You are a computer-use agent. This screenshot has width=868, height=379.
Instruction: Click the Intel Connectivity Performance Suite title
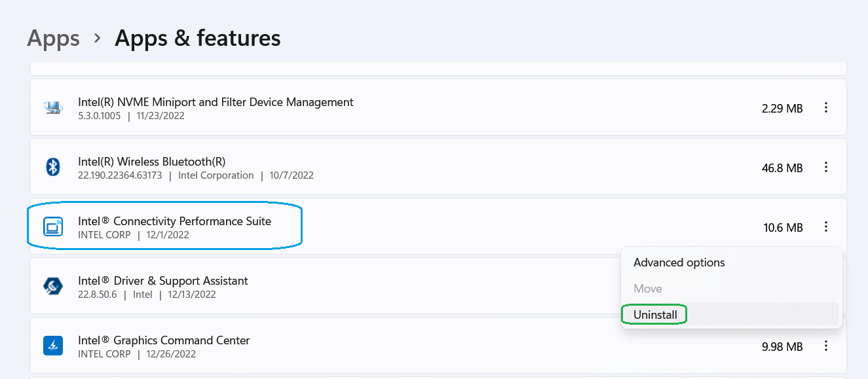(174, 221)
